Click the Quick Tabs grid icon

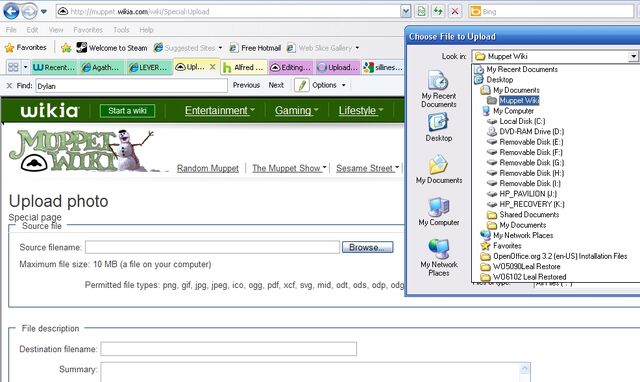13,67
